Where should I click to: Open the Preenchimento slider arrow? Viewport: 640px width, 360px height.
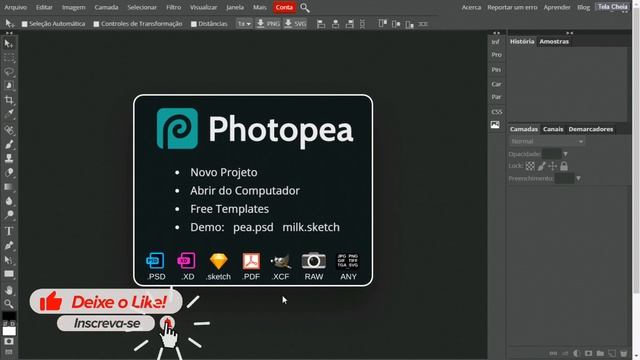pos(578,178)
